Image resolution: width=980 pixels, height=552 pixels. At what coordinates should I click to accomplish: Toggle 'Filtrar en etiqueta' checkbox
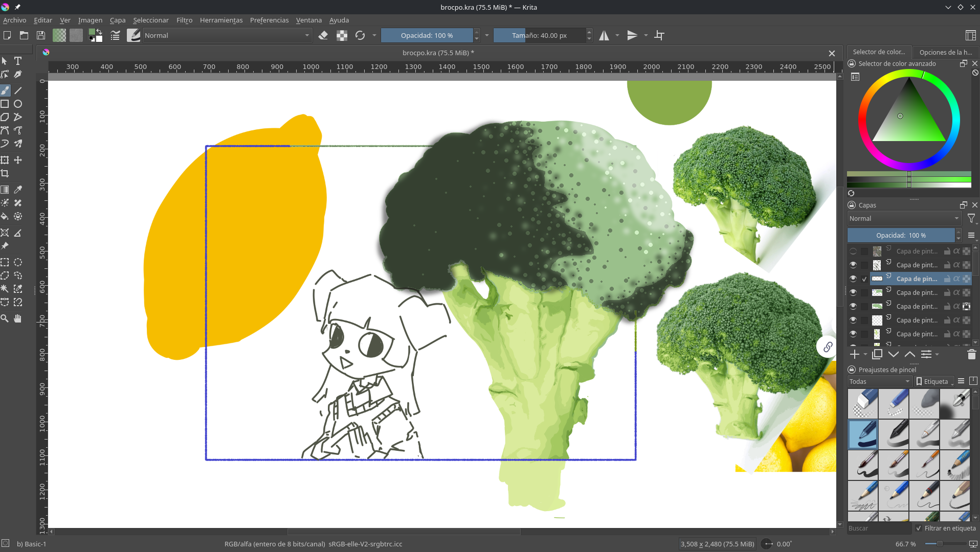pos(919,528)
